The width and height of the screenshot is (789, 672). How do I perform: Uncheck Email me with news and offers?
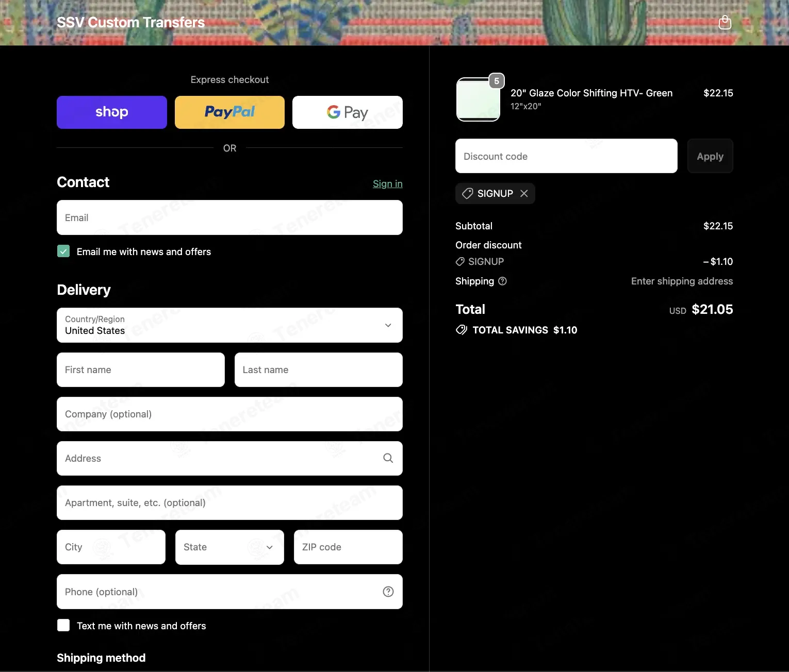[x=63, y=251]
